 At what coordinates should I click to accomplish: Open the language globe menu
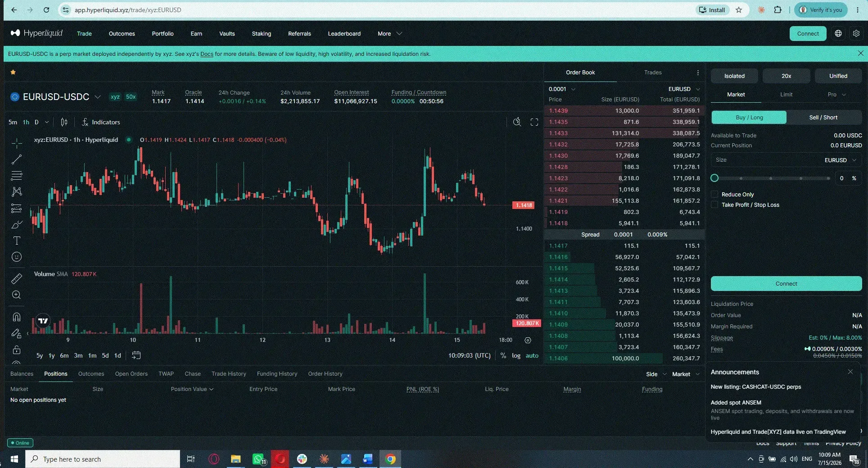838,33
